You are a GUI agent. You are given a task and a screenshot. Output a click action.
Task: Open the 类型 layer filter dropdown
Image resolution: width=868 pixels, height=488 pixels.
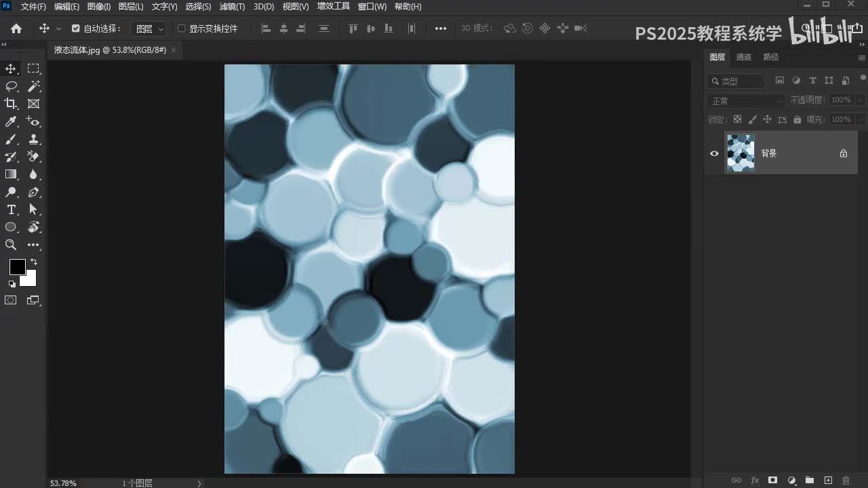[x=736, y=81]
